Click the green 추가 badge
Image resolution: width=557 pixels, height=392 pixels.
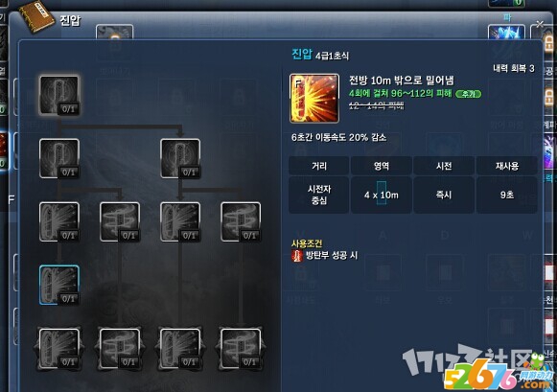468,94
